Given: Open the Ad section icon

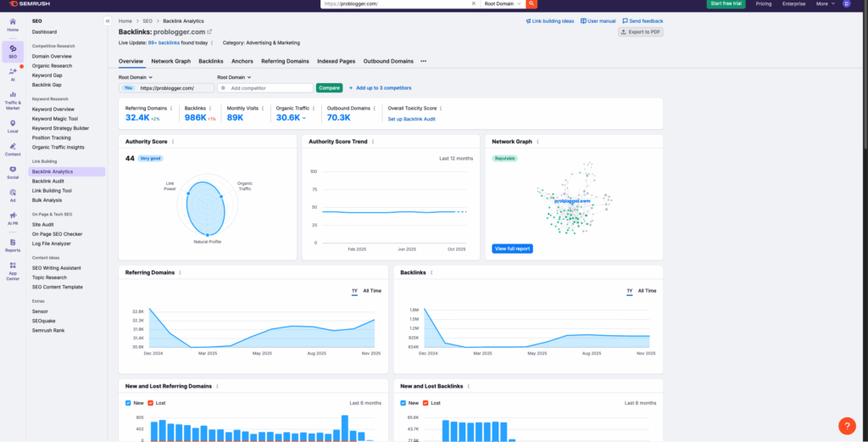Looking at the screenshot, I should 13,195.
